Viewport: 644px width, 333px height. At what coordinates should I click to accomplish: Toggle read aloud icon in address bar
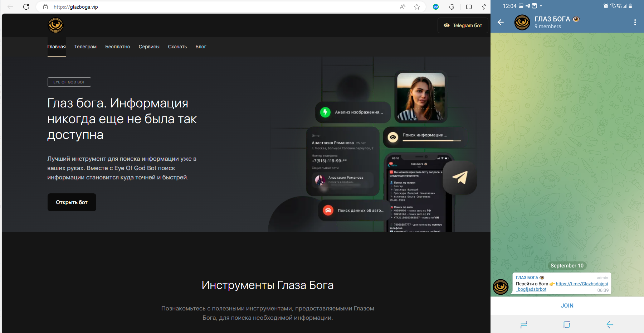click(402, 7)
